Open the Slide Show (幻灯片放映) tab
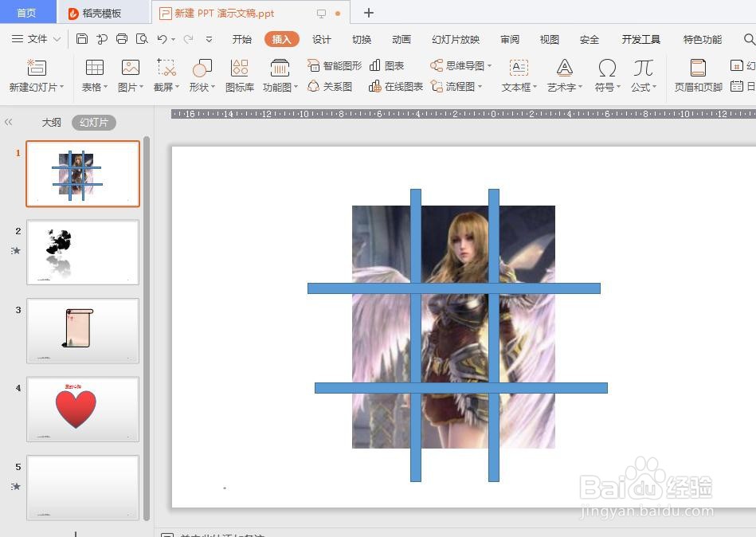756x537 pixels. (x=456, y=40)
